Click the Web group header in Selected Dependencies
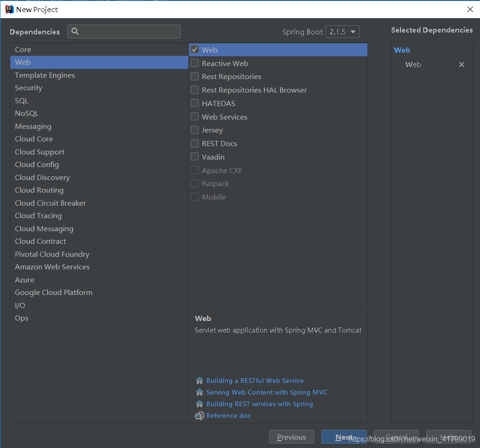Image resolution: width=480 pixels, height=448 pixels. [402, 50]
